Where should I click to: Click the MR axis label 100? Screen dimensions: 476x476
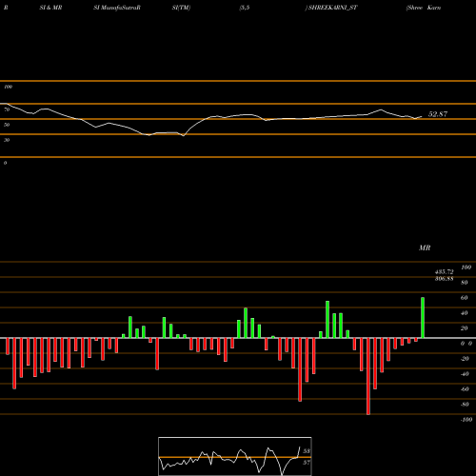pos(466,268)
